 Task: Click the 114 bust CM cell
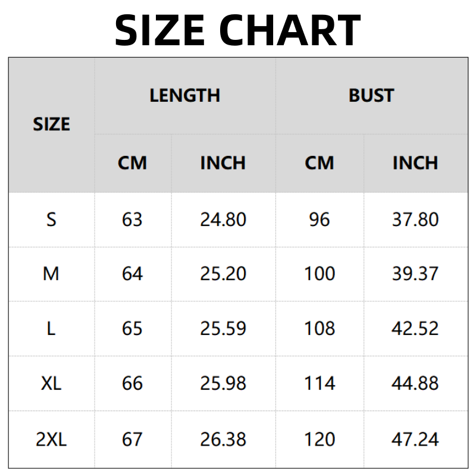(x=320, y=383)
